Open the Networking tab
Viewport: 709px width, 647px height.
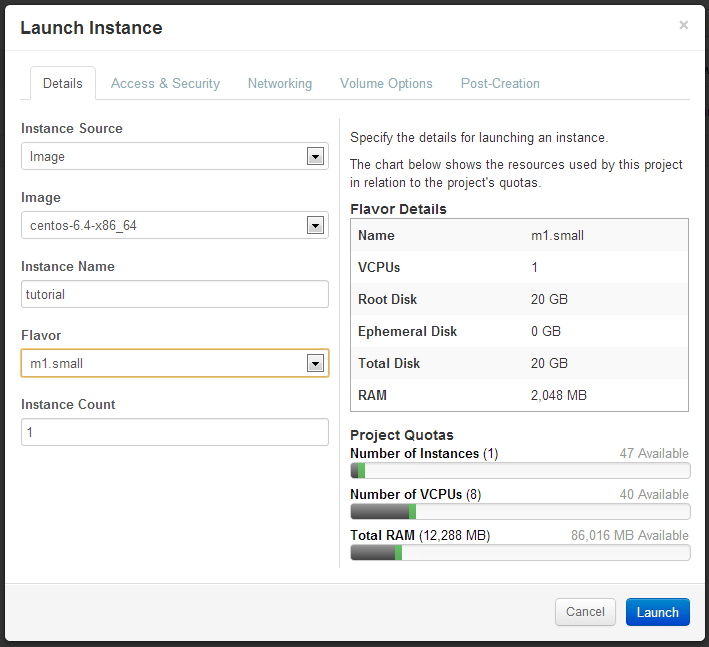coord(280,83)
